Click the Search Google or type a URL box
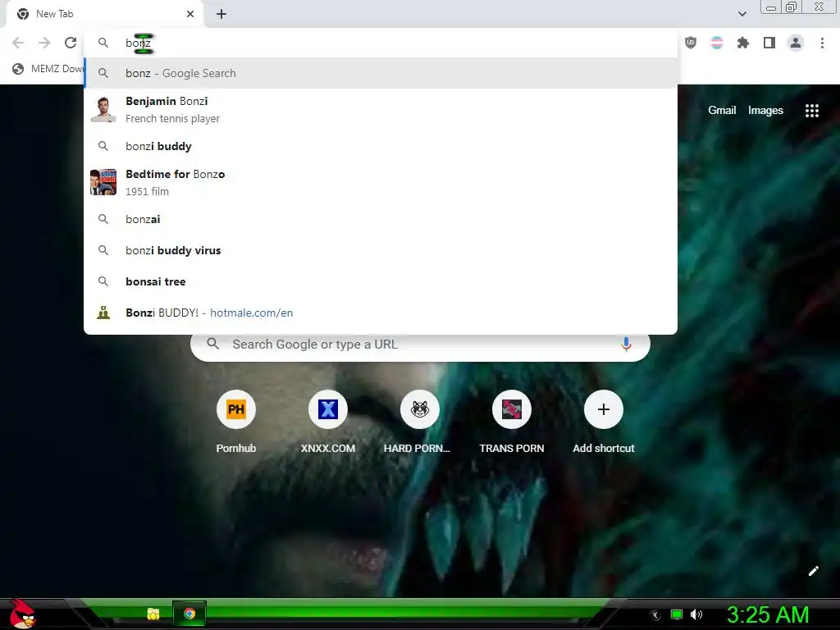The height and width of the screenshot is (630, 840). (x=420, y=344)
